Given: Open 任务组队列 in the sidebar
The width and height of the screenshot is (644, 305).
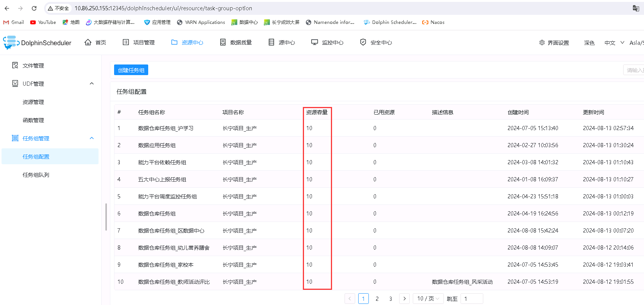Looking at the screenshot, I should [36, 175].
